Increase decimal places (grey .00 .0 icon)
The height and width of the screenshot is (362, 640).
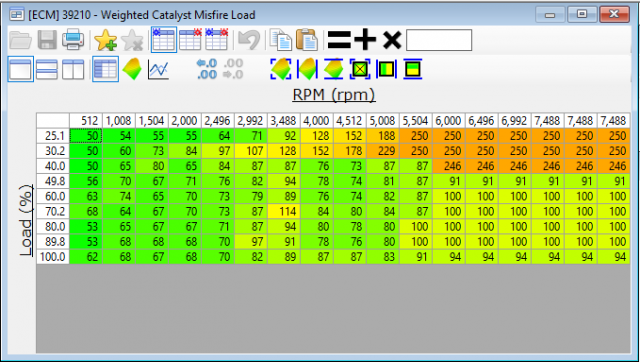(x=233, y=69)
